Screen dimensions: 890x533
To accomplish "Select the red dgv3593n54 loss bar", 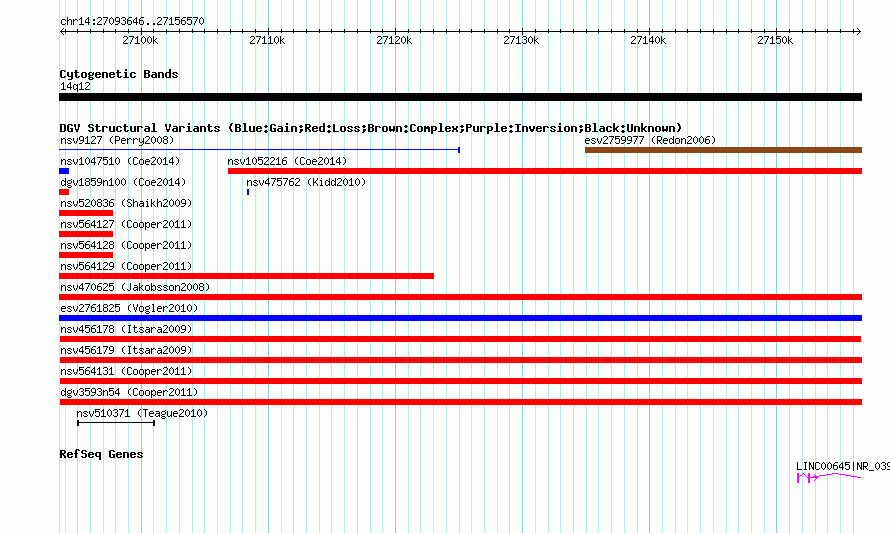I will coord(460,402).
